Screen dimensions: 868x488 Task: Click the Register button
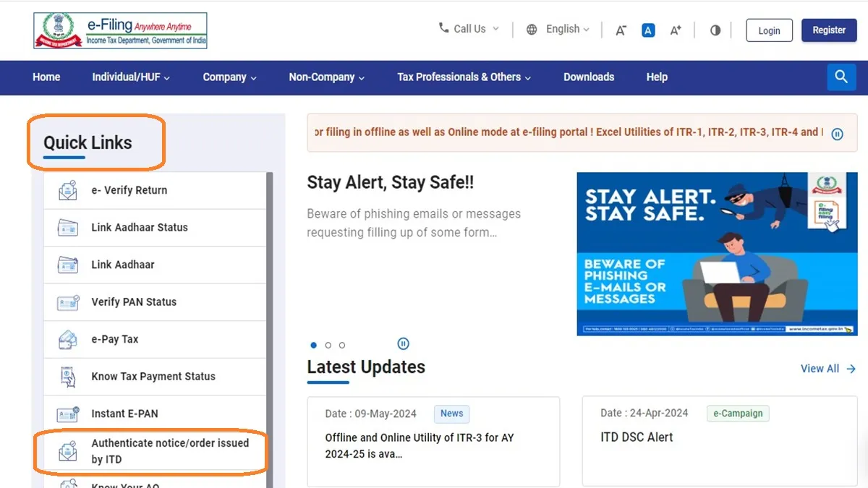(x=829, y=30)
